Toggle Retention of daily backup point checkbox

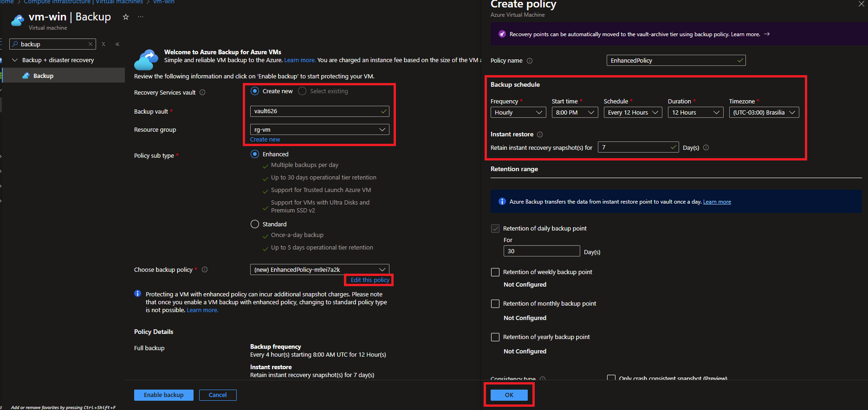click(495, 229)
